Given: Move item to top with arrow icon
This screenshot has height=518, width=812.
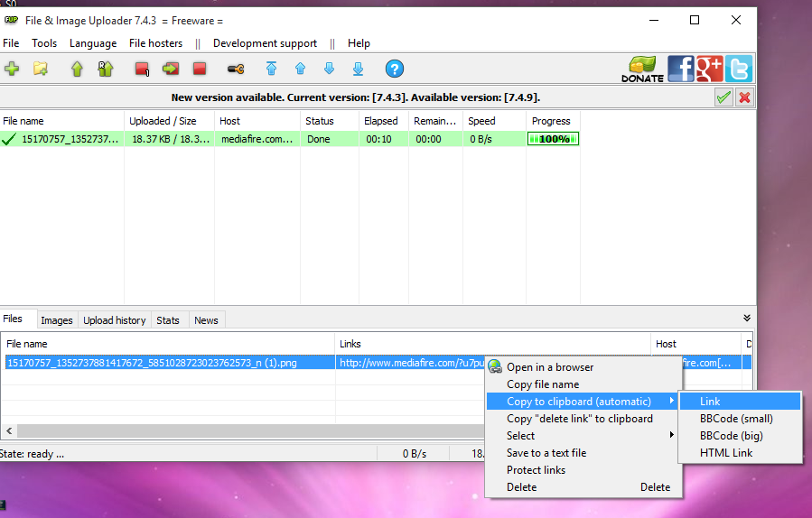Looking at the screenshot, I should tap(271, 69).
